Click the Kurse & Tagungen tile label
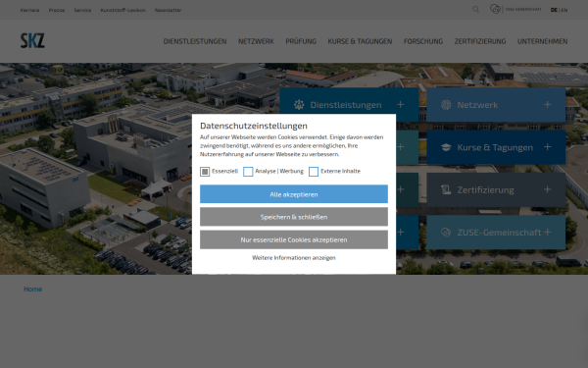 pos(495,147)
